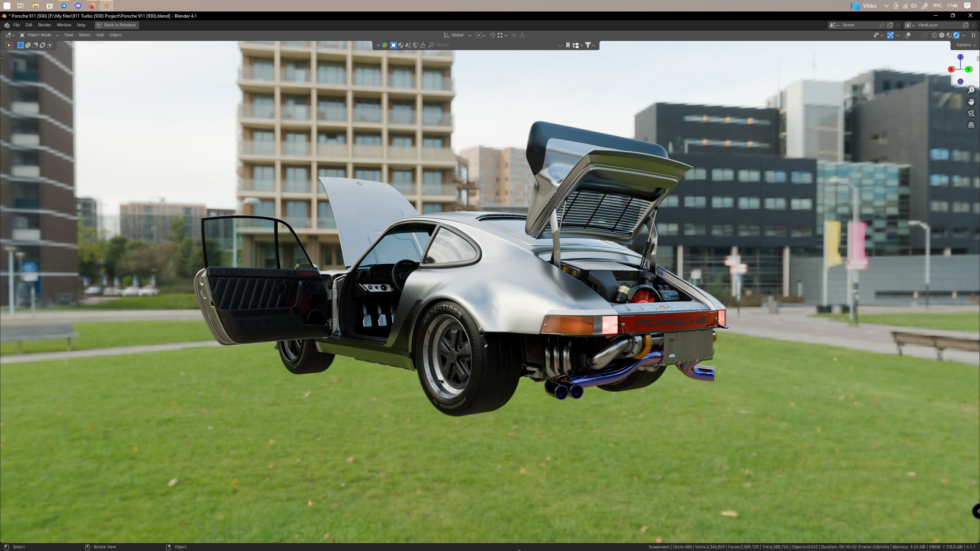The height and width of the screenshot is (551, 980).
Task: Toggle viewport overlays button
Action: click(908, 35)
